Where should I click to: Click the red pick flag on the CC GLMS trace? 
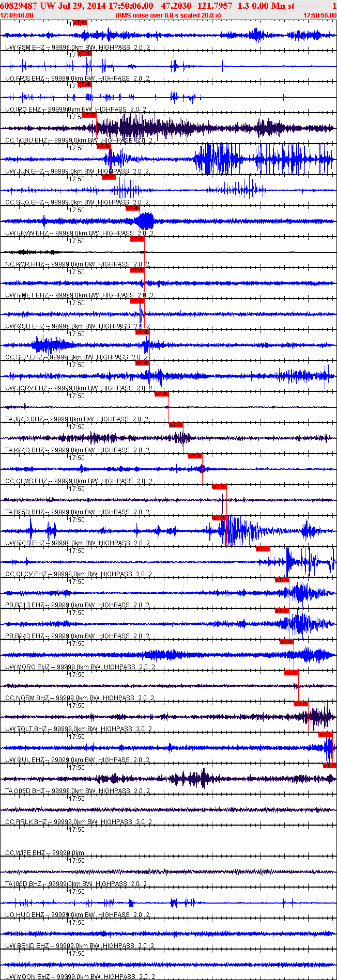195,456
